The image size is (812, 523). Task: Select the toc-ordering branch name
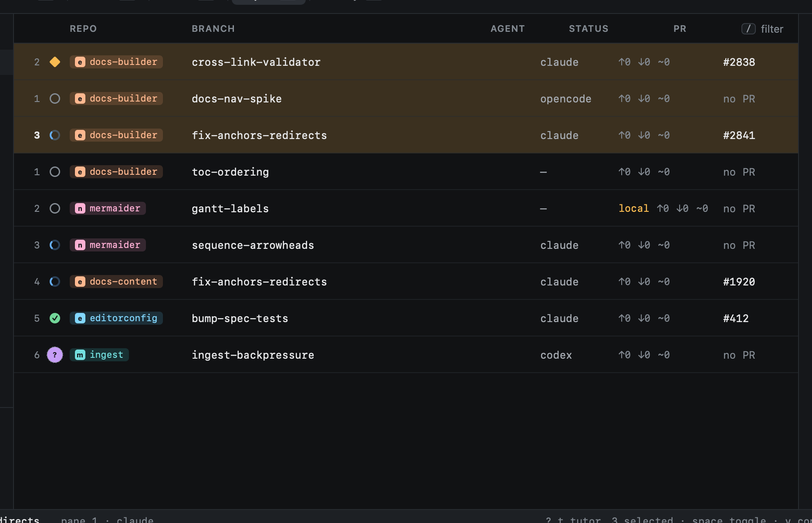point(230,172)
